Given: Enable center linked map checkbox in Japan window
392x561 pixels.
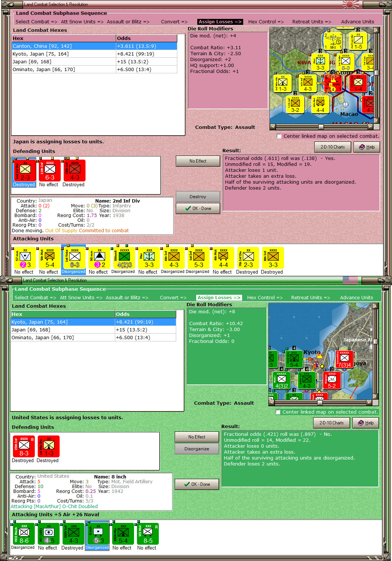Looking at the screenshot, I should [x=279, y=136].
